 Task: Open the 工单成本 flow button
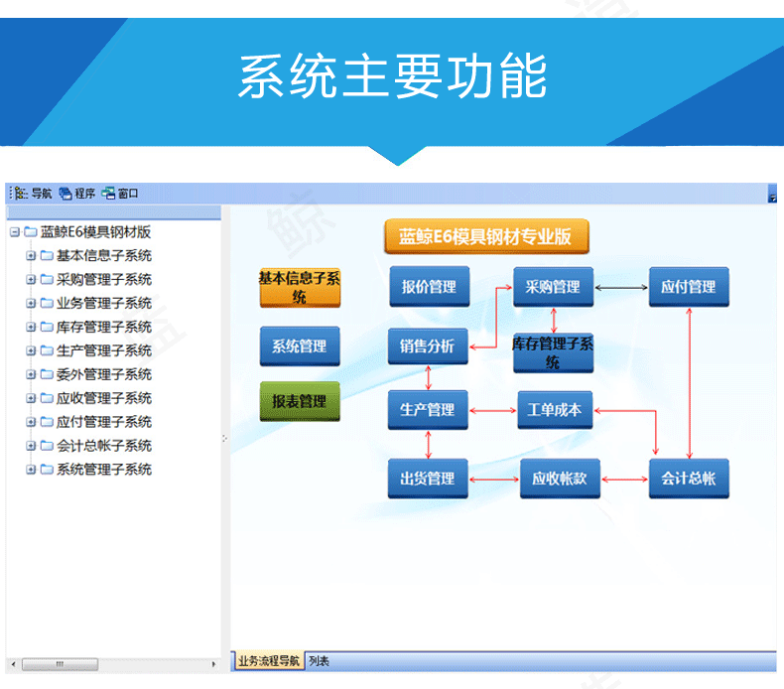555,410
